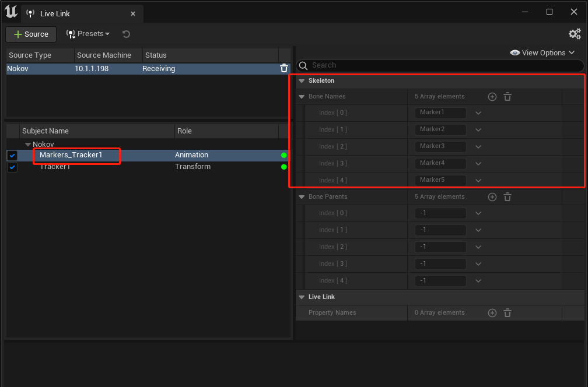Select the Tracker1 Transform subject row
588x387 pixels.
pyautogui.click(x=149, y=167)
